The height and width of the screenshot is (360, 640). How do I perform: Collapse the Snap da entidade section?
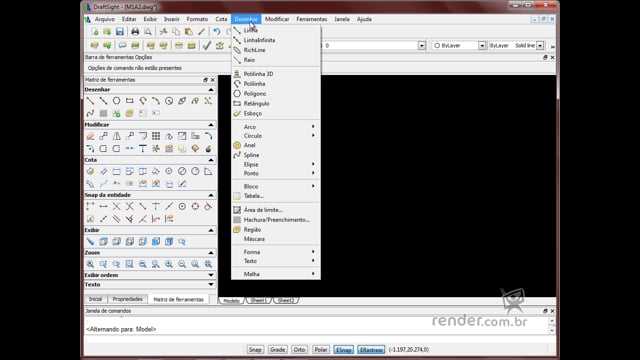tap(211, 195)
